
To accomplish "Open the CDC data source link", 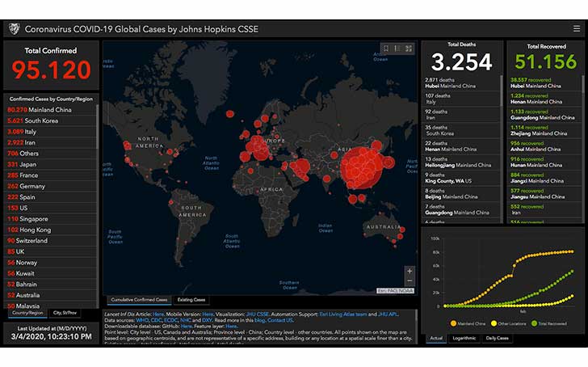I will [156, 320].
